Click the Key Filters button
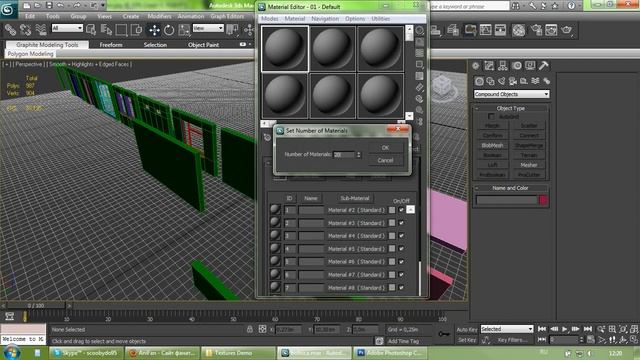 tap(512, 340)
